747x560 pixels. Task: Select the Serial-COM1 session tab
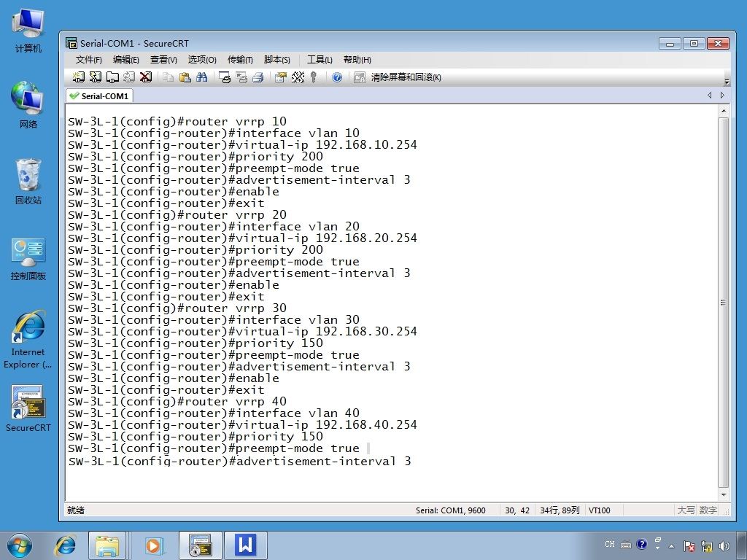coord(99,96)
